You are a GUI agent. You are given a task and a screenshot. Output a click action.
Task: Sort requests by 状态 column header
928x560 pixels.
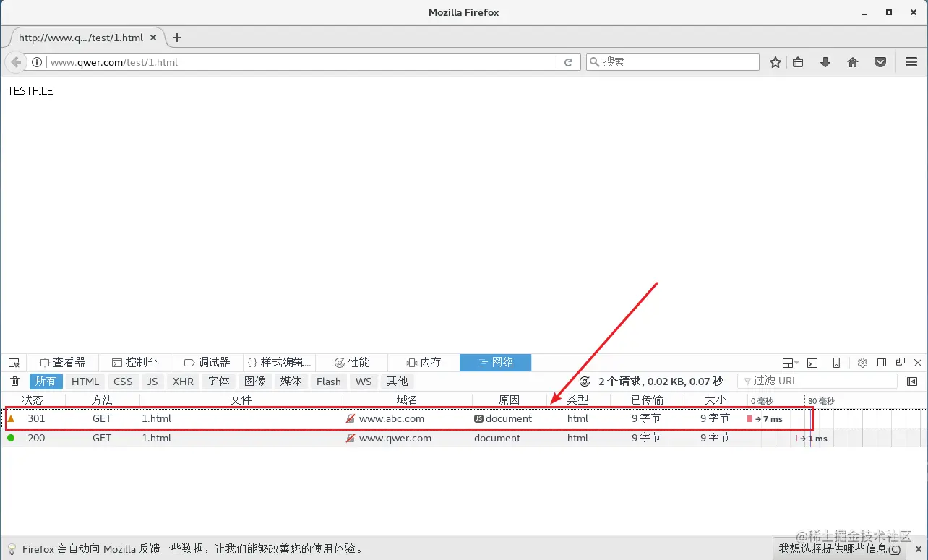(33, 400)
